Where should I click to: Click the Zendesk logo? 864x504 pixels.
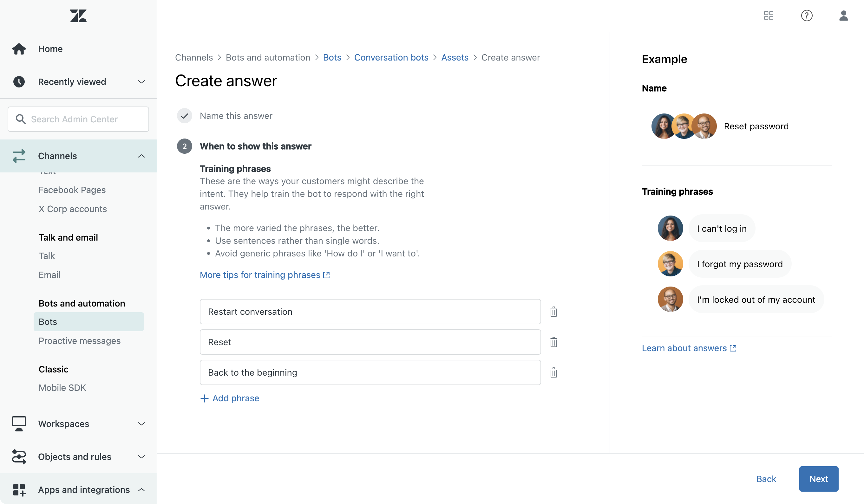coord(78,16)
